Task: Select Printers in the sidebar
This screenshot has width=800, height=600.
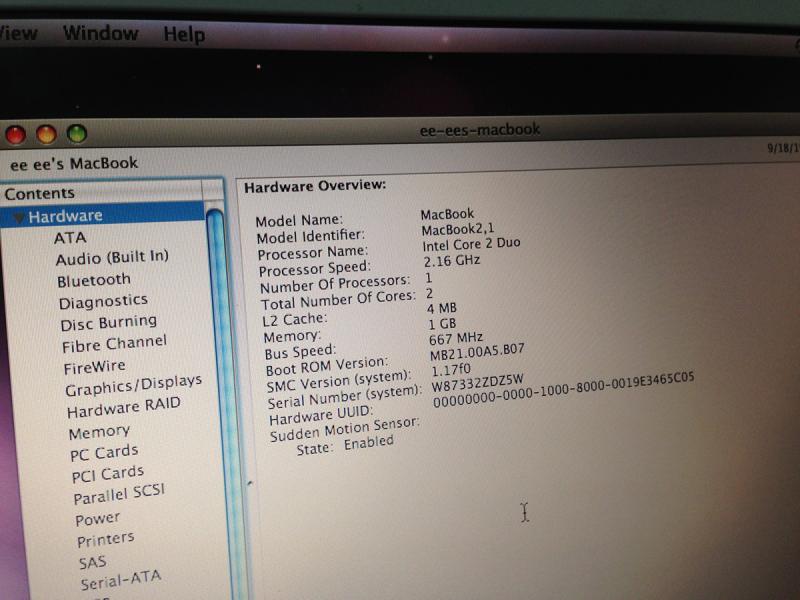Action: (x=106, y=540)
